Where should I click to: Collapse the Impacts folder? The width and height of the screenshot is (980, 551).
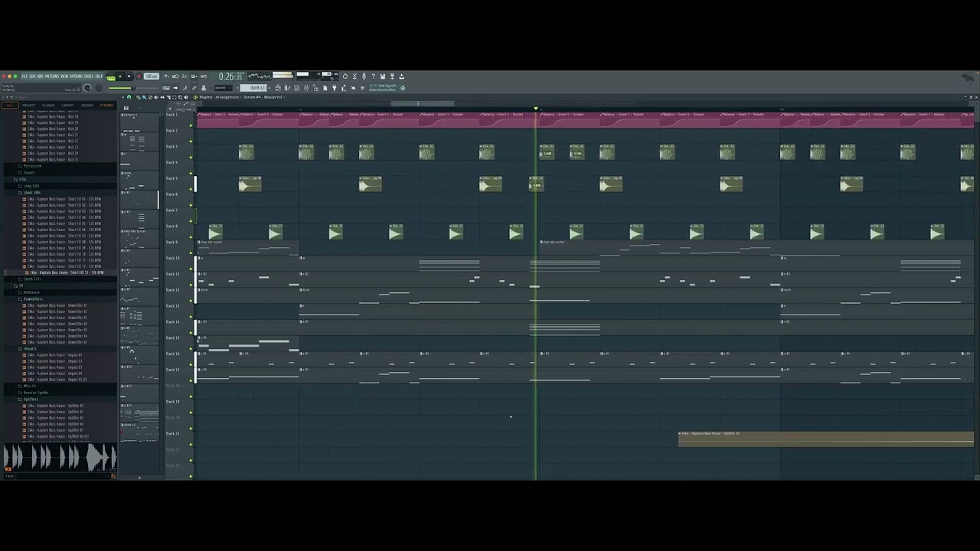[x=28, y=348]
